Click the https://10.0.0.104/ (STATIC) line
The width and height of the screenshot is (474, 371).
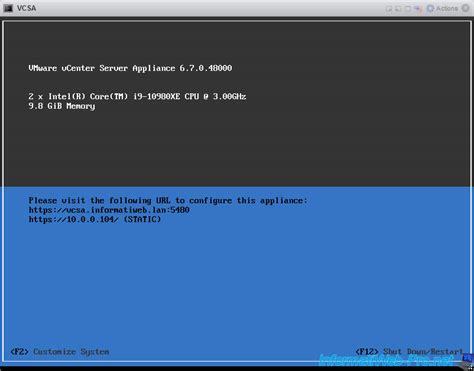95,219
